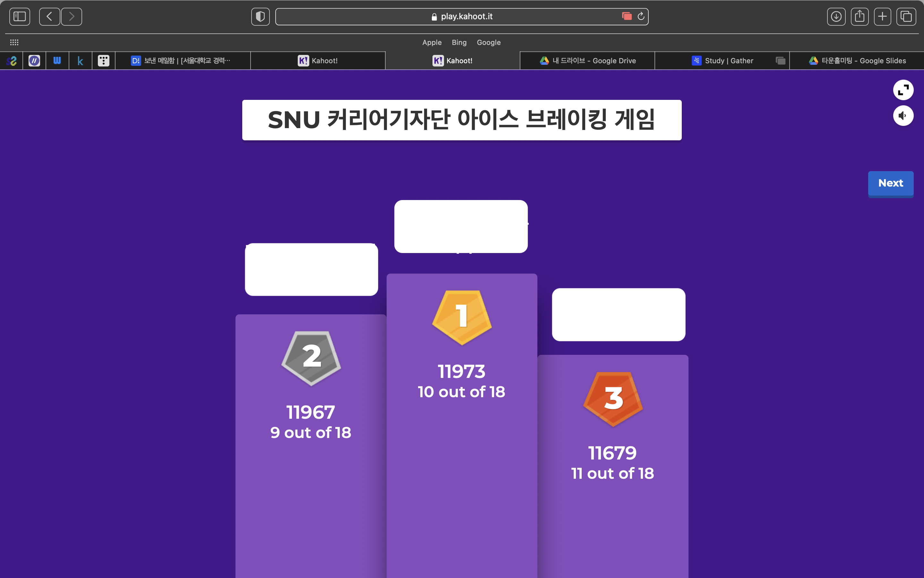The width and height of the screenshot is (924, 578).
Task: Go back using the back arrow
Action: [50, 16]
